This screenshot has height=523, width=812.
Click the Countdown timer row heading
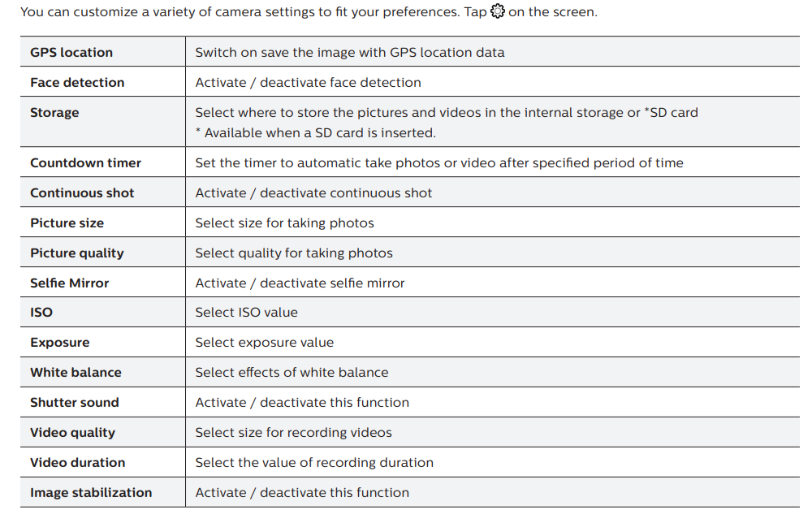85,162
